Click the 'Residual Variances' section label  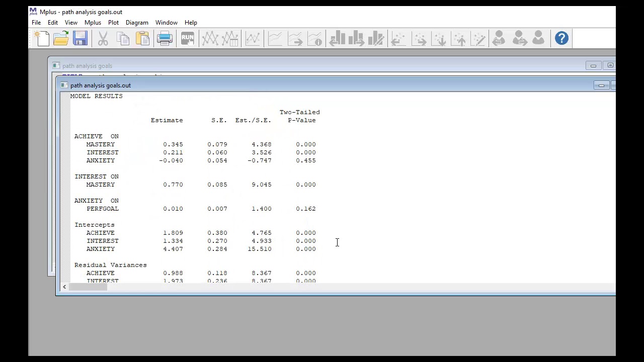(111, 265)
